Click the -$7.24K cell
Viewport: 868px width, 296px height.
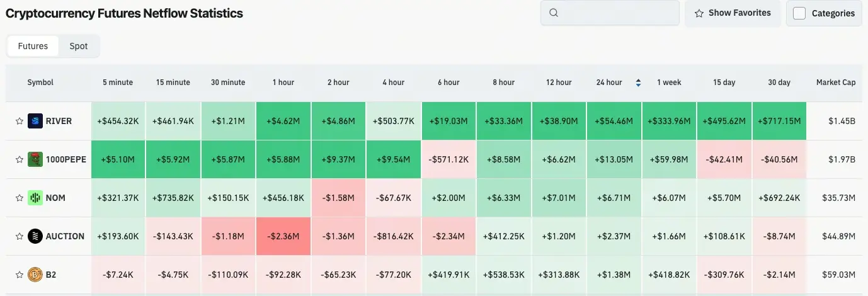click(118, 275)
